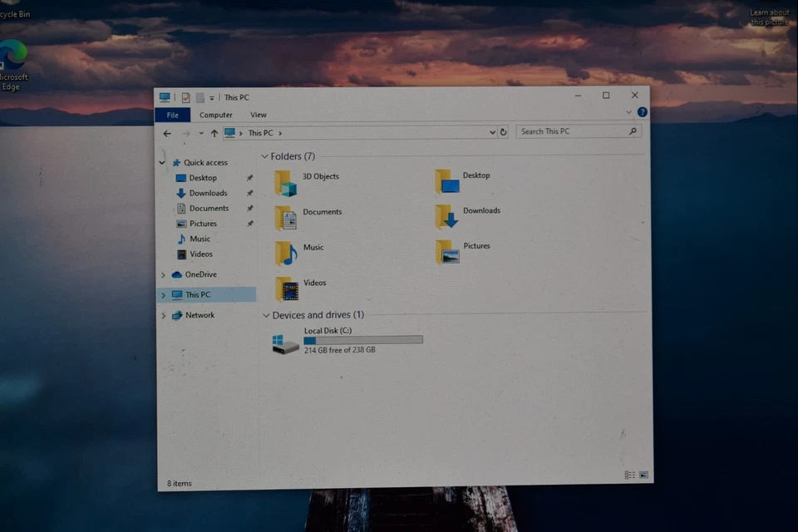The image size is (798, 532).
Task: Open the Music folder icon in main pane
Action: [x=286, y=254]
